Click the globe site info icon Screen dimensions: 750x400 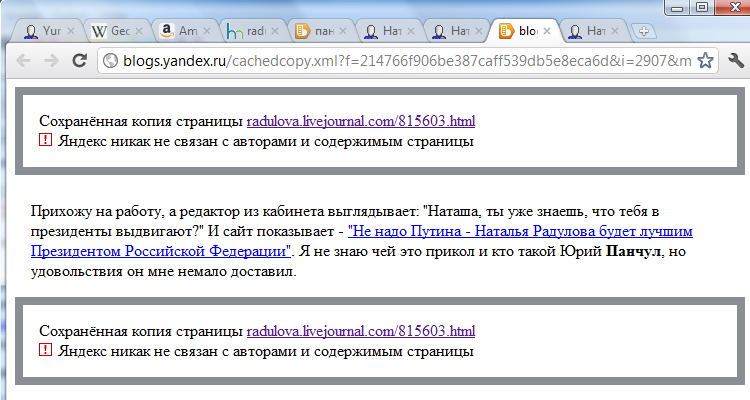110,61
